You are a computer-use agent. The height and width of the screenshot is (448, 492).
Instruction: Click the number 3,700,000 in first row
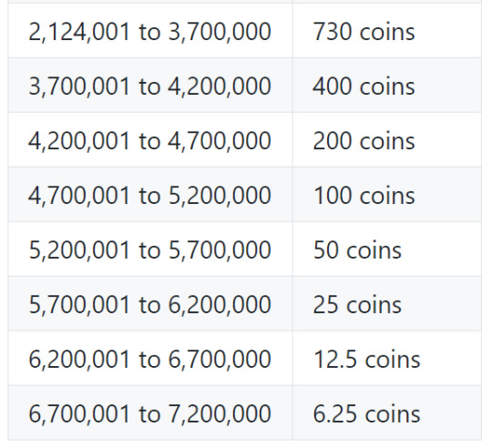220,32
